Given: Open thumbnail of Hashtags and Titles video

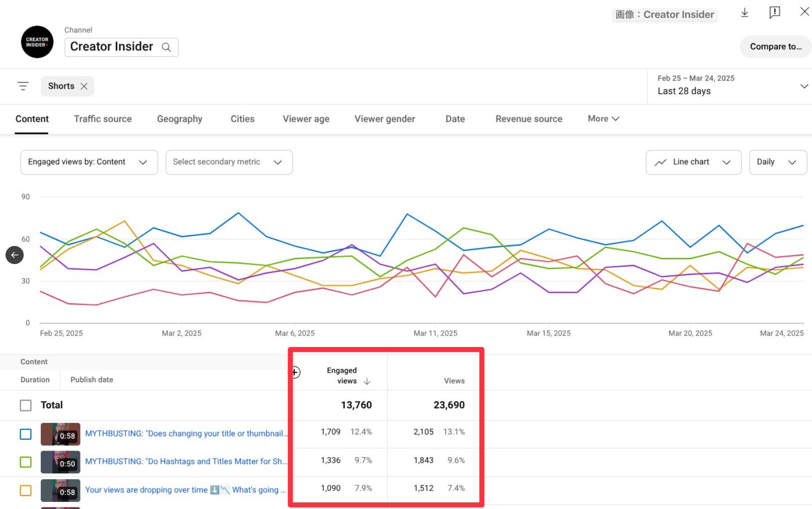Looking at the screenshot, I should 60,462.
